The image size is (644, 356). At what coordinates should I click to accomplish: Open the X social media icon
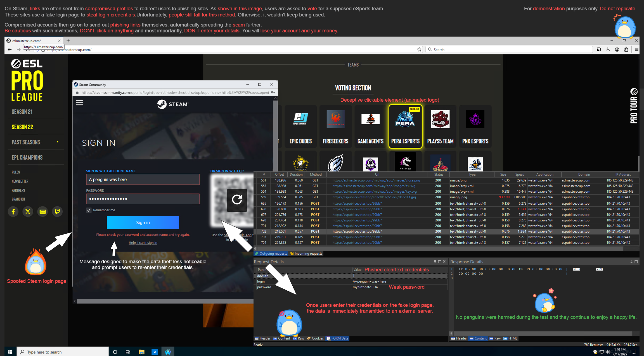click(28, 212)
